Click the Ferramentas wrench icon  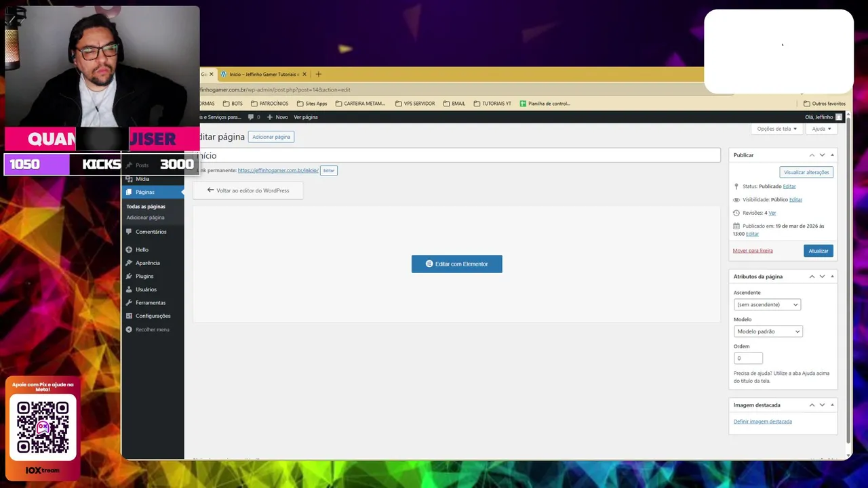click(x=129, y=302)
